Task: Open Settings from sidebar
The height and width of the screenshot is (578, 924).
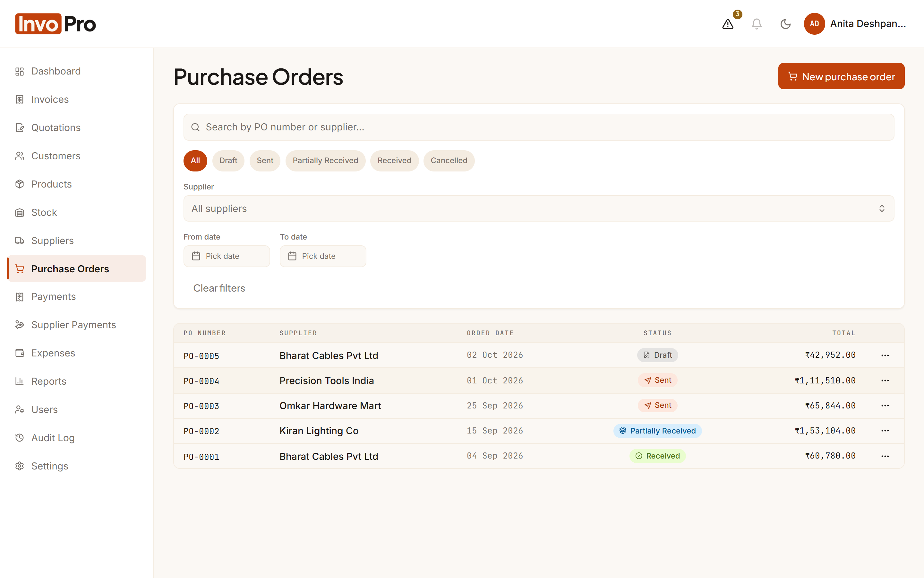Action: 77,466
